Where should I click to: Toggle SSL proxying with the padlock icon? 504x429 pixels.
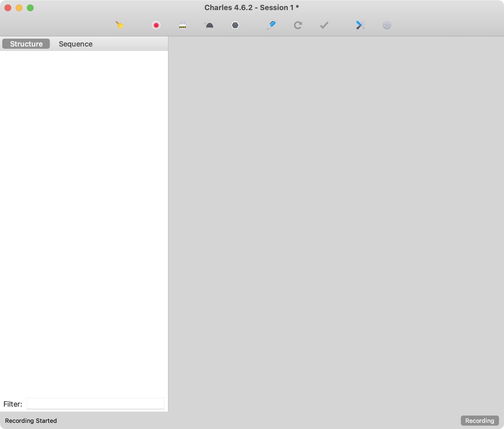pos(183,25)
